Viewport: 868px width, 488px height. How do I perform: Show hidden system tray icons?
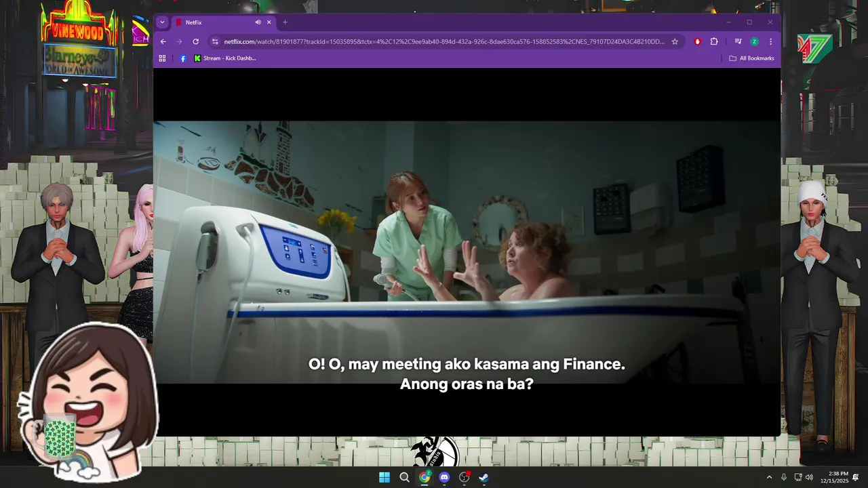[769, 477]
